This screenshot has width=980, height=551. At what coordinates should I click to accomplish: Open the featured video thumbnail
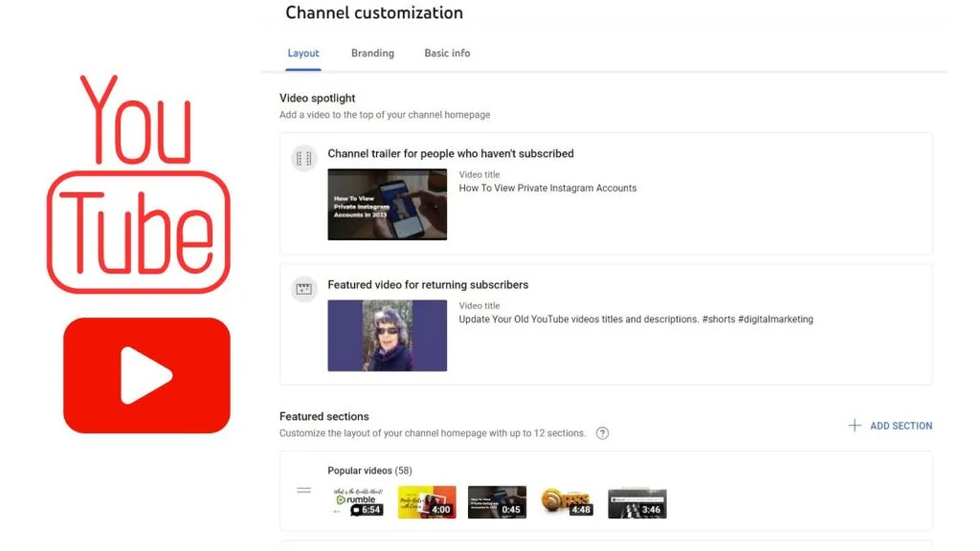pos(387,335)
